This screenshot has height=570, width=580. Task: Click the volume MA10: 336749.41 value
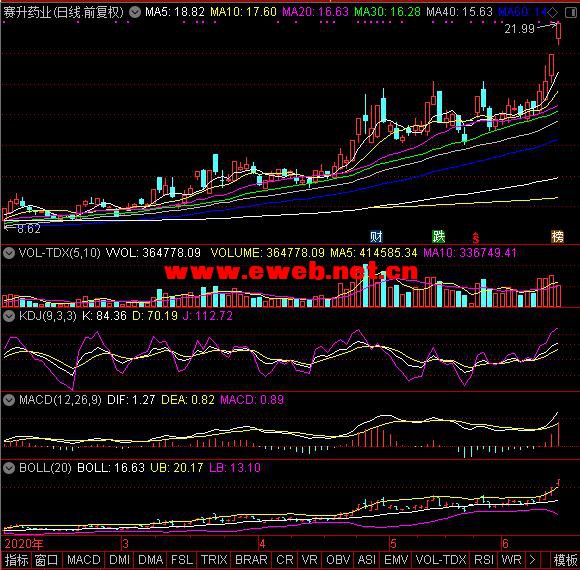470,253
